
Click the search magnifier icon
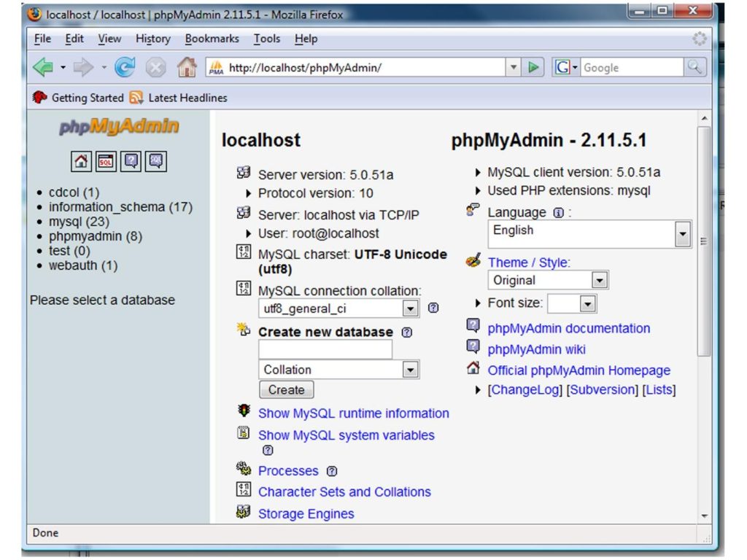click(694, 67)
